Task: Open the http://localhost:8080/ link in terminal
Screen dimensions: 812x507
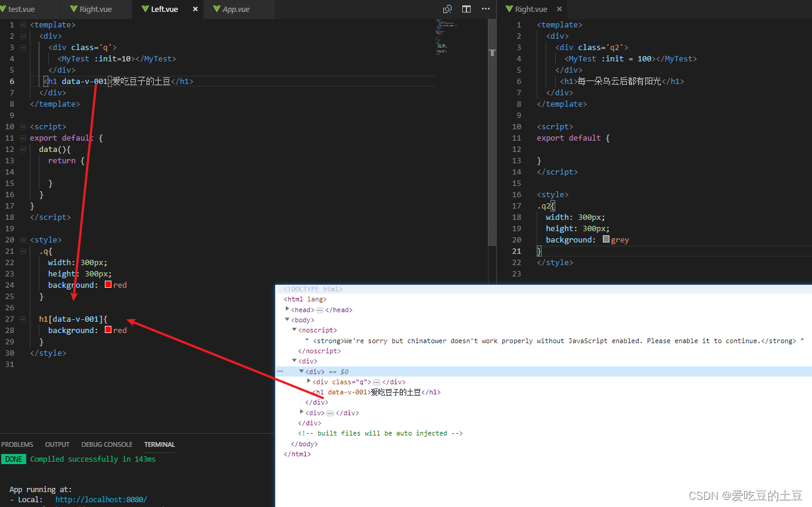Action: [x=101, y=500]
